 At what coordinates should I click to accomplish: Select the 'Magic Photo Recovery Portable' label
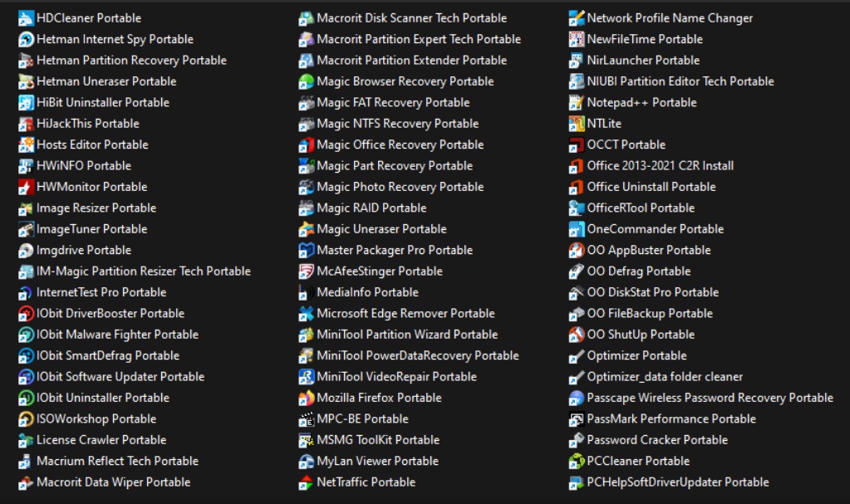click(400, 187)
